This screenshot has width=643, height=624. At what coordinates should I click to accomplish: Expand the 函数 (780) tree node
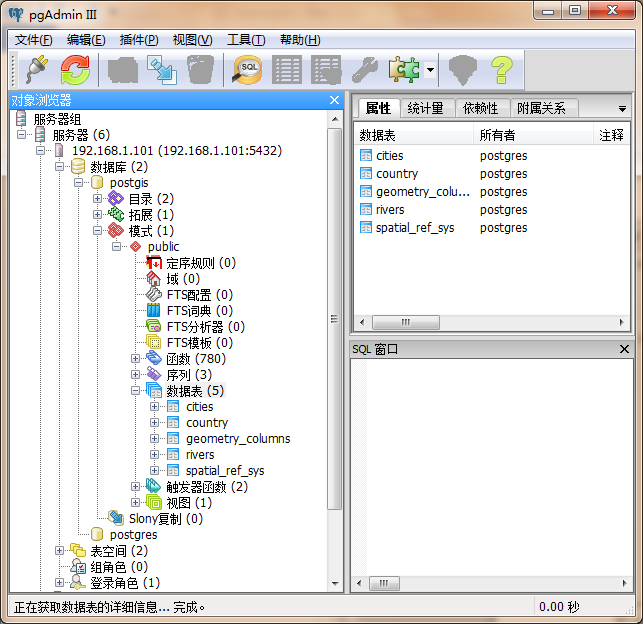point(136,359)
